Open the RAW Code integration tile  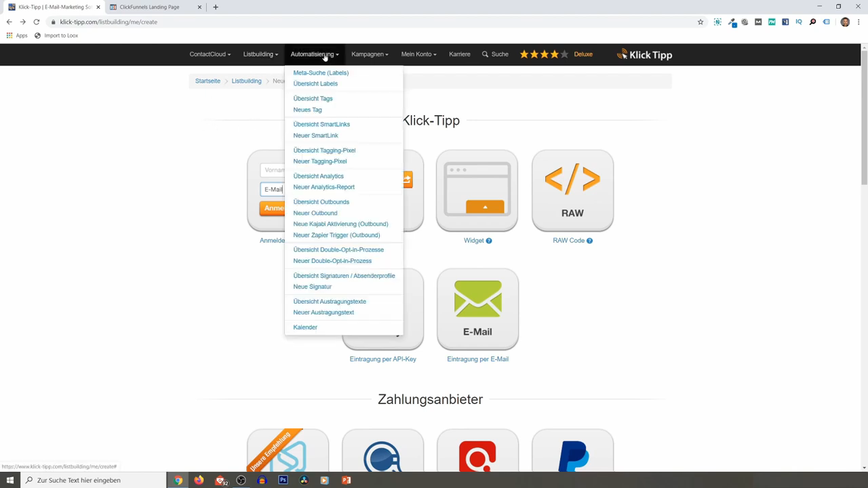tap(572, 191)
